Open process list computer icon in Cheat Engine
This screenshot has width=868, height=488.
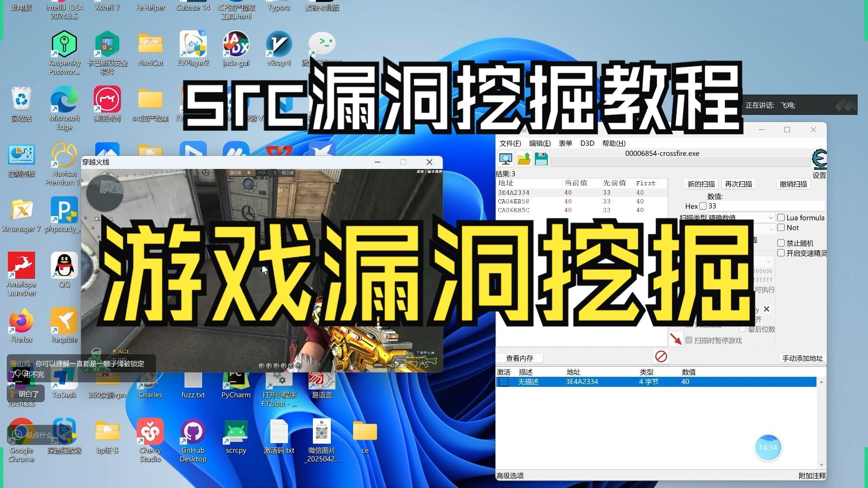tap(505, 159)
